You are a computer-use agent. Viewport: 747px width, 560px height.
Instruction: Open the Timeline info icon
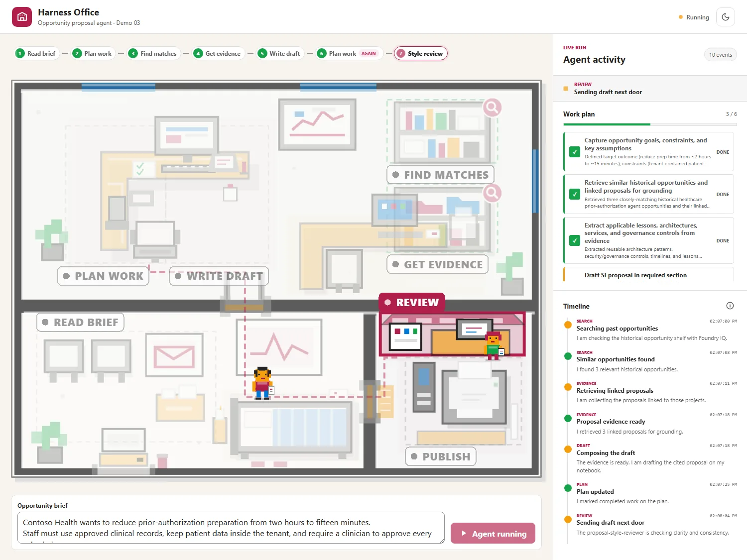click(730, 306)
